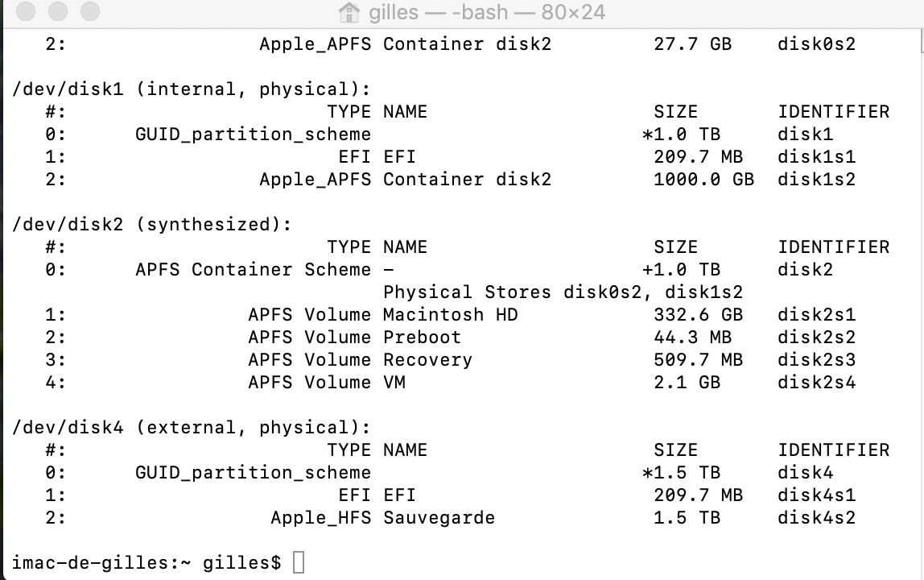Minimize the Terminal window
The width and height of the screenshot is (924, 580).
point(58,13)
